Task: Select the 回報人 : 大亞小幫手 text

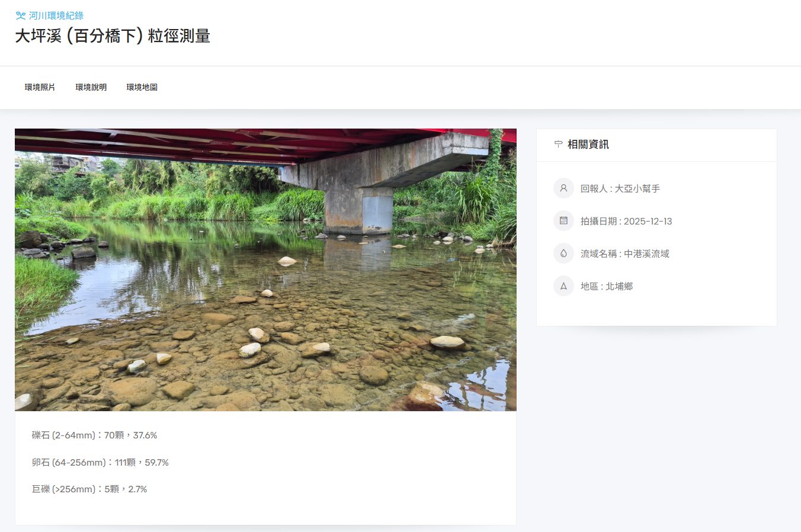Action: [x=620, y=188]
